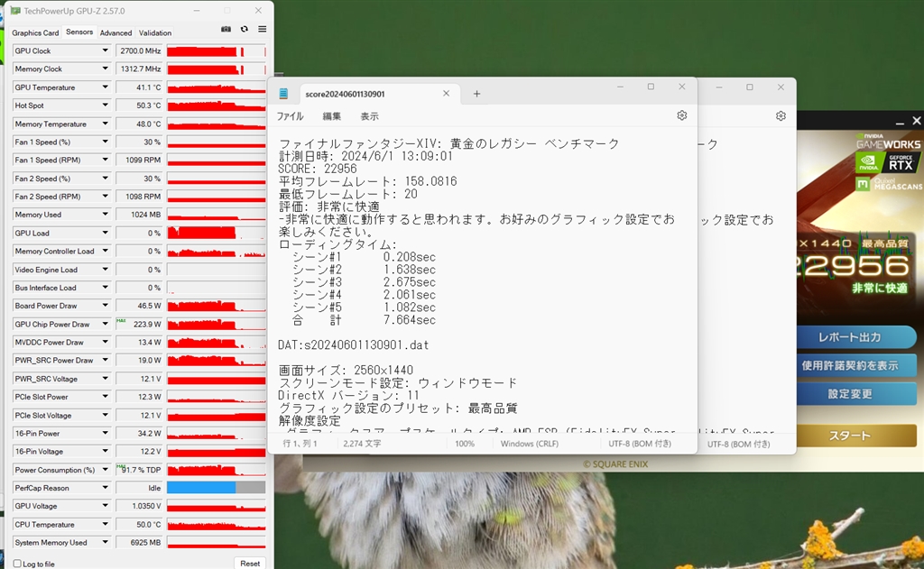The image size is (924, 569).
Task: Expand the GPU Temperature sensor dropdown
Action: point(105,87)
